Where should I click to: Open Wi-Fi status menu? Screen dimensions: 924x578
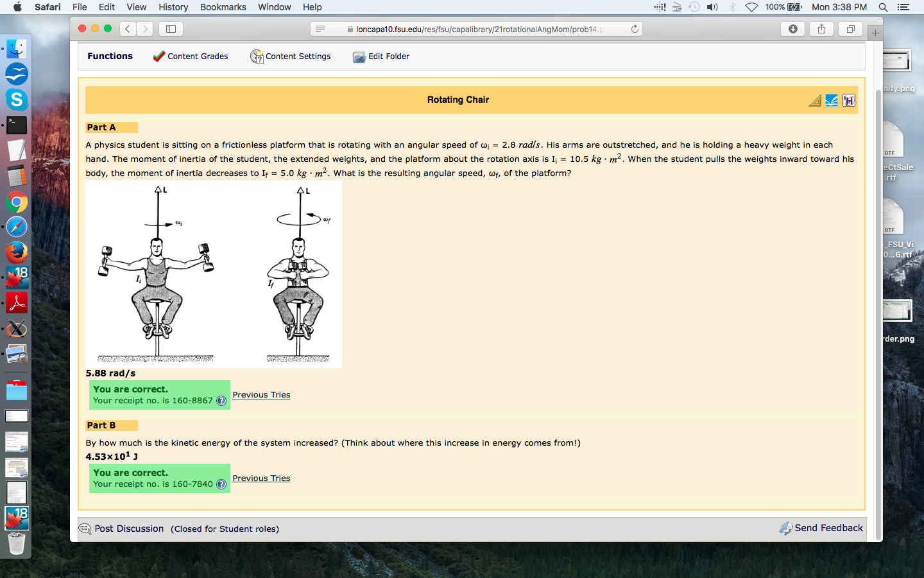[751, 7]
